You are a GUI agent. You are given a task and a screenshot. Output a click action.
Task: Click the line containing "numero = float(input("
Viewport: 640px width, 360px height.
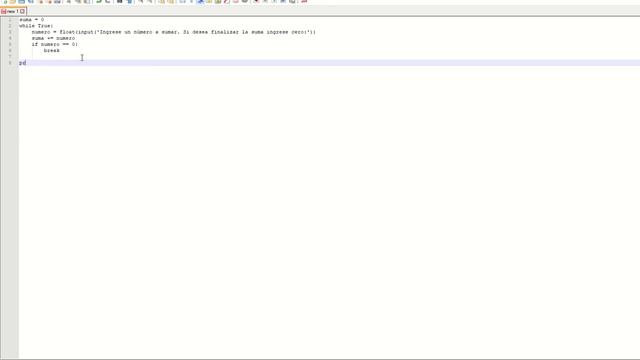coord(173,32)
